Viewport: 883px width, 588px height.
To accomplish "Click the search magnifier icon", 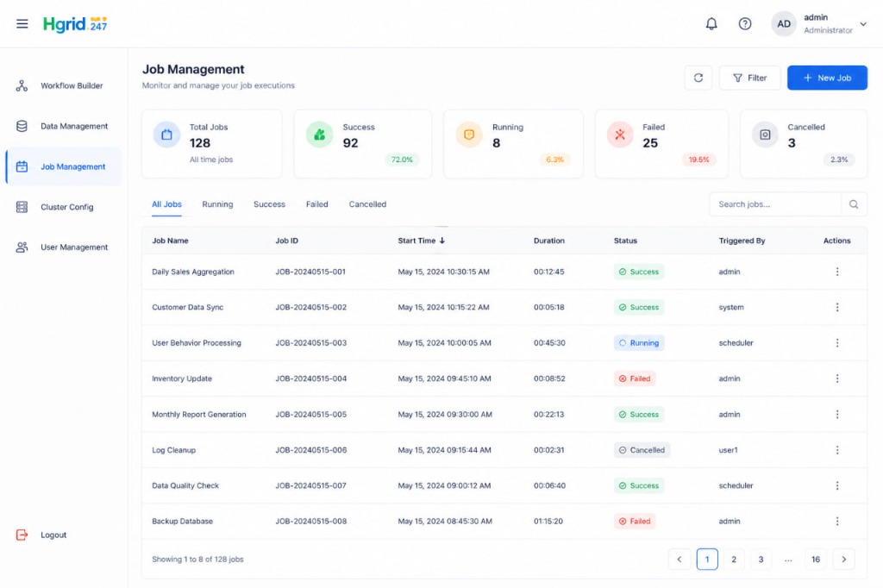I will [854, 204].
